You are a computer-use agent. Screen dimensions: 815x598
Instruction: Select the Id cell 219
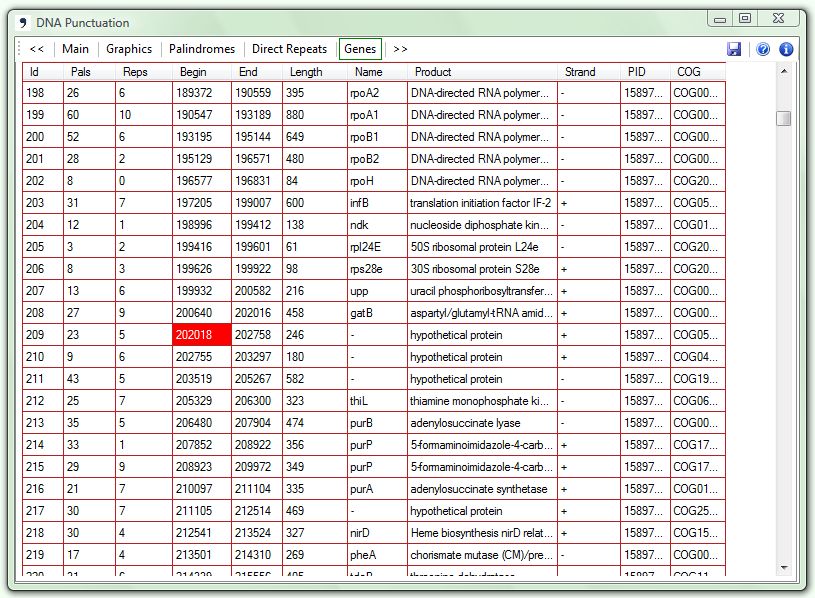pyautogui.click(x=43, y=555)
